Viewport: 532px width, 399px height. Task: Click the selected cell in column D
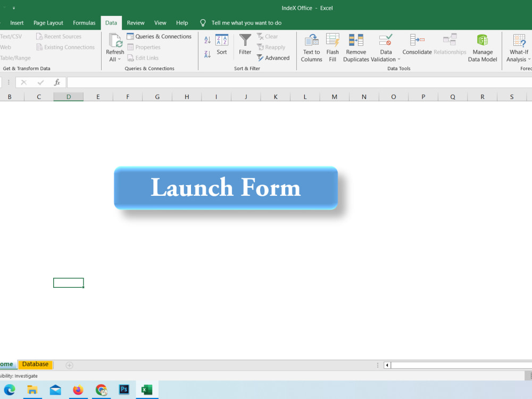(x=69, y=282)
